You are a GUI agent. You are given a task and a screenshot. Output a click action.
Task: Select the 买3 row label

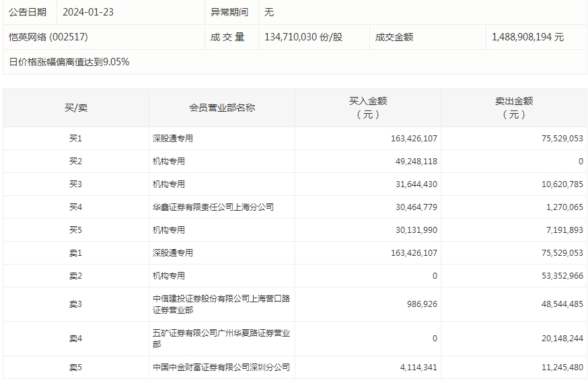(x=75, y=184)
